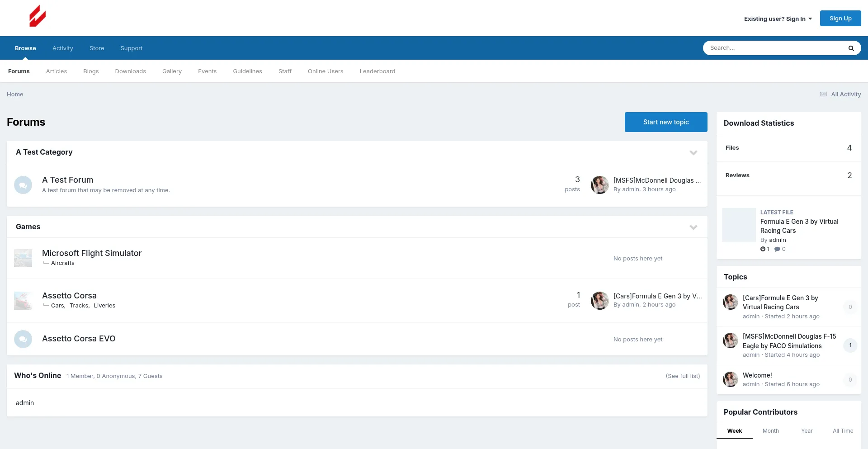This screenshot has width=868, height=449.
Task: Click admin's avatar beside the Welcome! topic
Action: pyautogui.click(x=730, y=379)
